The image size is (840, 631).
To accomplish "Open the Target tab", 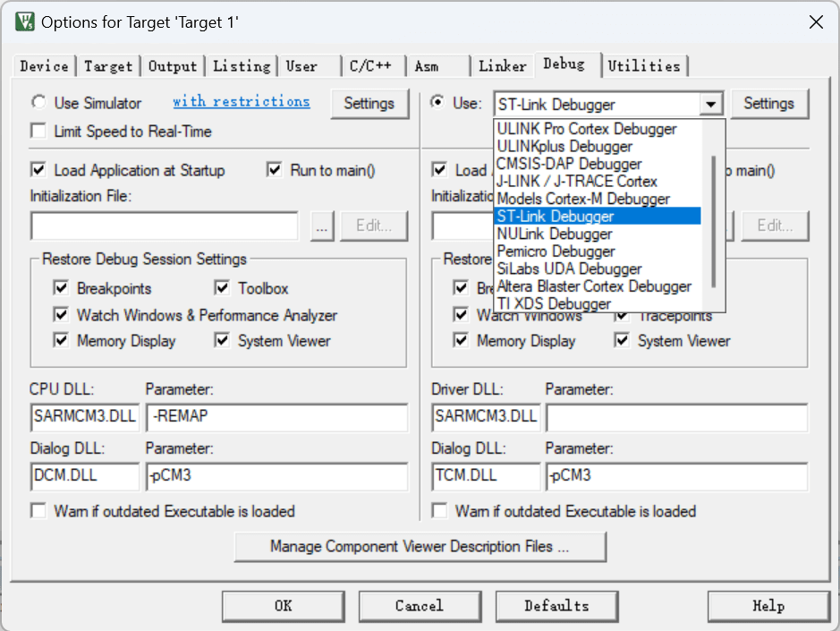I will tap(108, 66).
